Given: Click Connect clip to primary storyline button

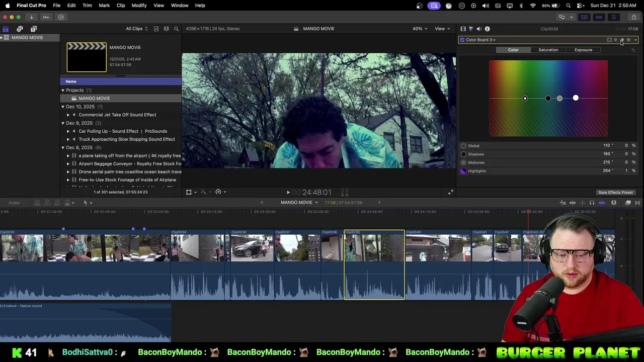Looking at the screenshot, I should (x=37, y=203).
